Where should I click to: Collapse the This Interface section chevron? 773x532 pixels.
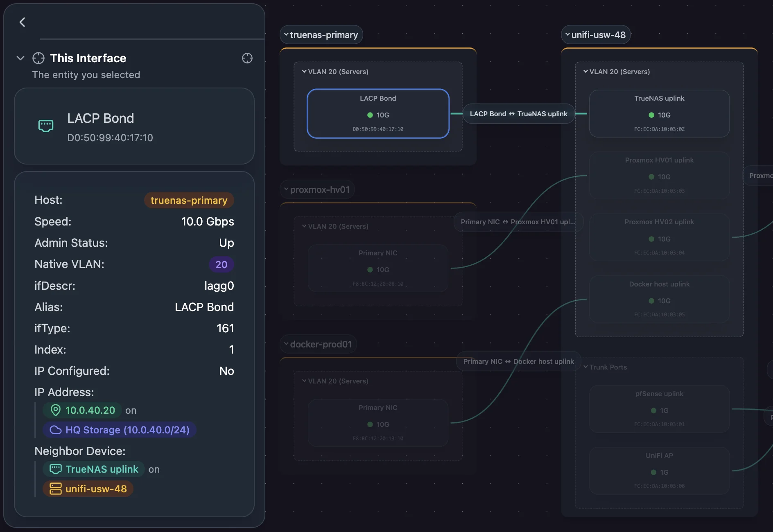pyautogui.click(x=20, y=58)
